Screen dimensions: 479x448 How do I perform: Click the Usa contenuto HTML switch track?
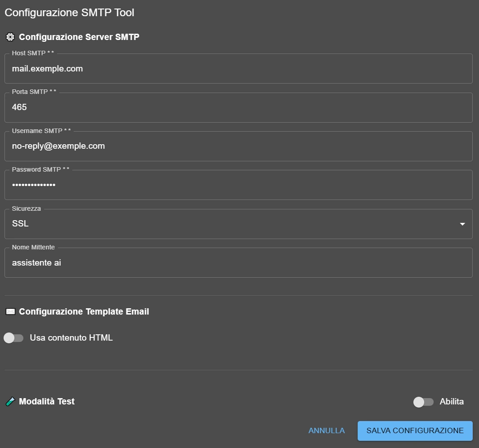coord(13,337)
